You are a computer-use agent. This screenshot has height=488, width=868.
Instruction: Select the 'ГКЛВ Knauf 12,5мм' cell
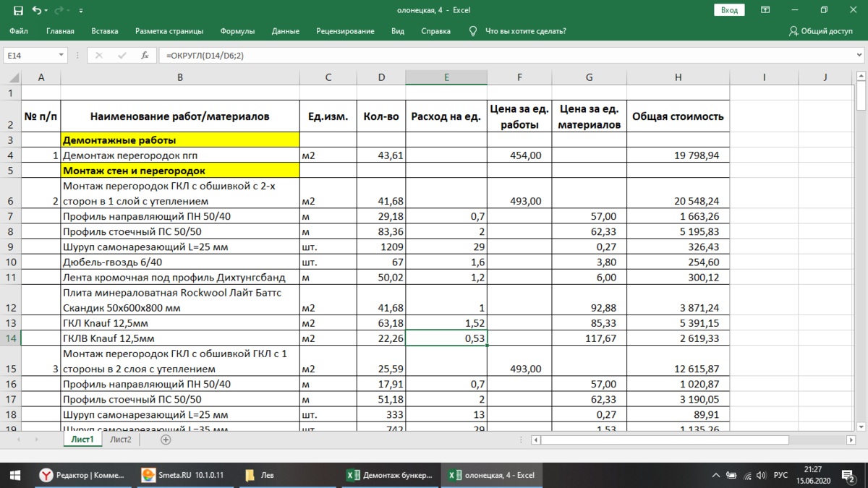coord(180,338)
